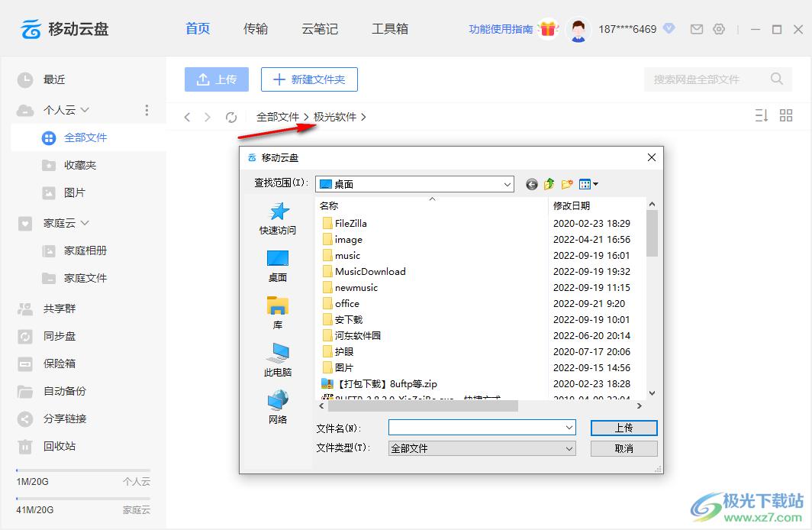Click the refresh icon beside breadcrumb

[x=231, y=117]
